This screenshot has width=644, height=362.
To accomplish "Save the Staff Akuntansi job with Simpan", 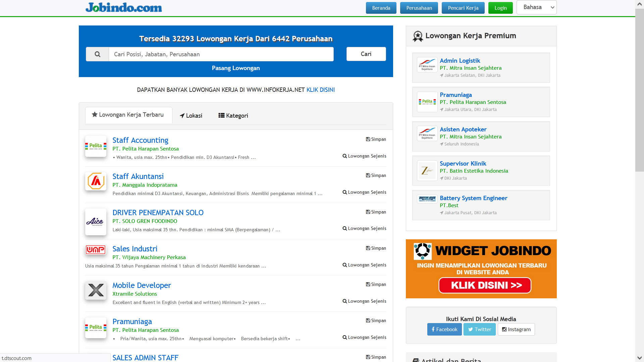I will [376, 175].
